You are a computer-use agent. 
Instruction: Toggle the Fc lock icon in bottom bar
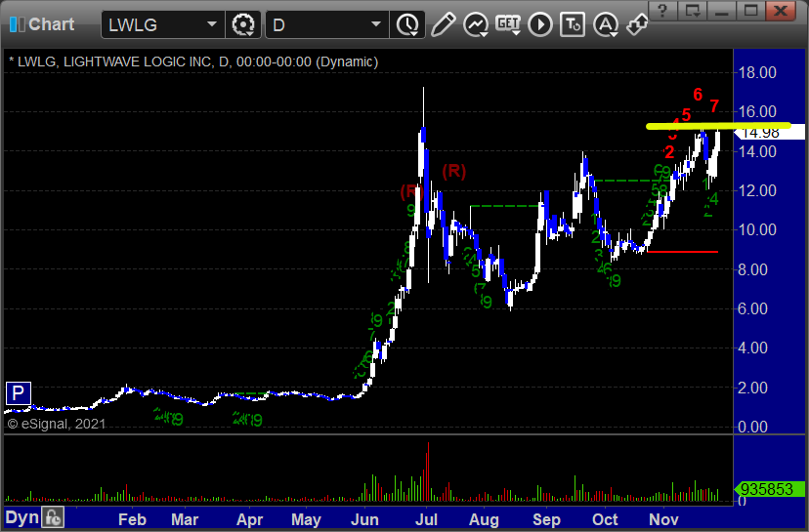click(x=53, y=517)
